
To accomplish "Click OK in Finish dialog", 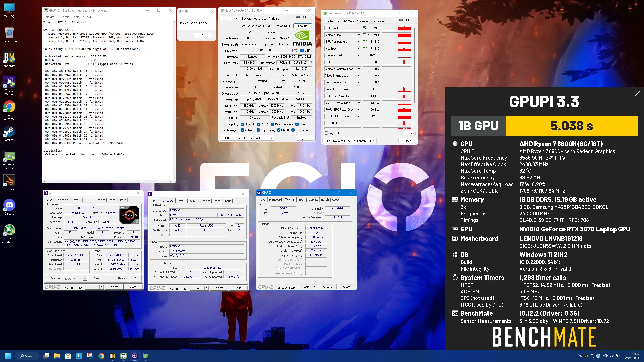I will (203, 35).
